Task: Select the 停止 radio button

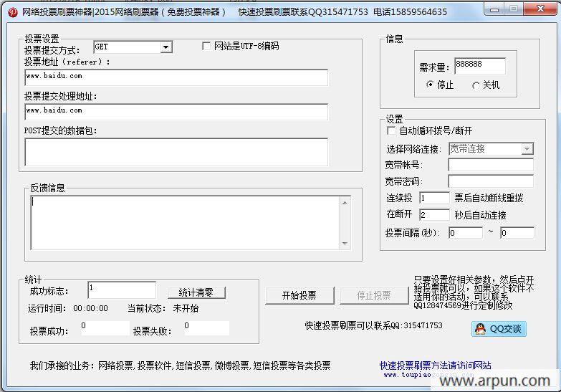Action: point(430,85)
